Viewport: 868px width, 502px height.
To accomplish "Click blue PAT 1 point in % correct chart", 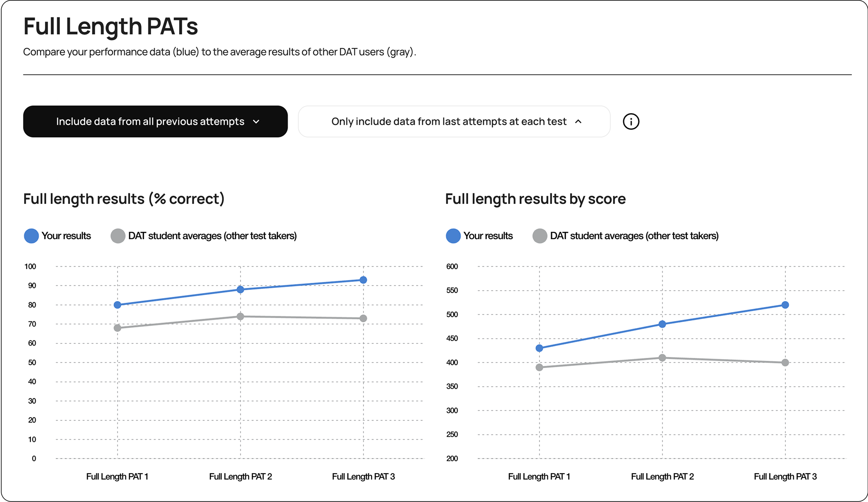I will 117,305.
